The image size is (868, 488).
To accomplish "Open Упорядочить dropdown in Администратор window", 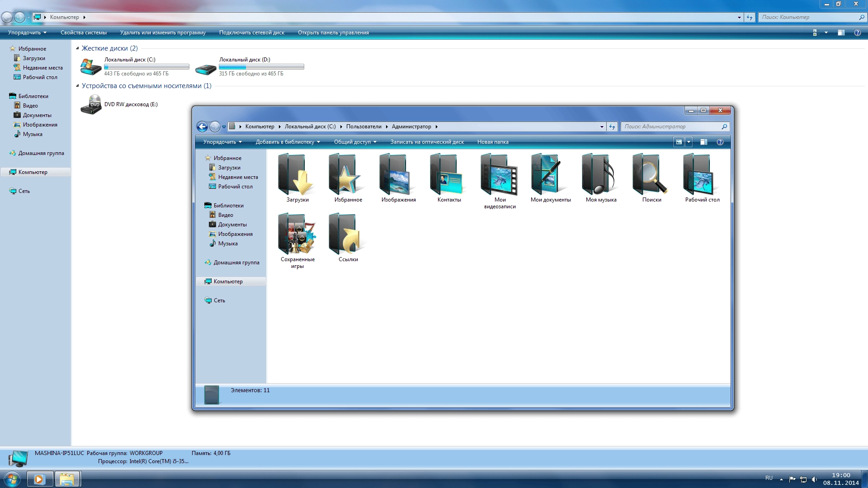I will (x=222, y=142).
